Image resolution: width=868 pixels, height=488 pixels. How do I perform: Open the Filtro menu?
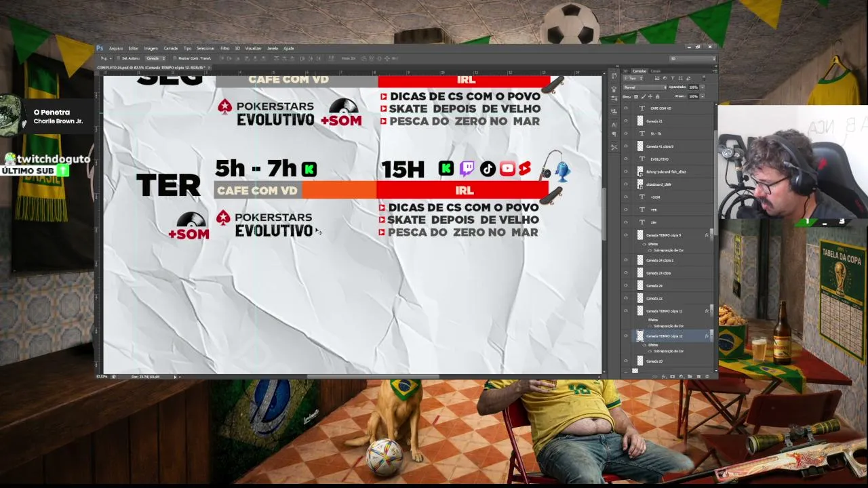224,48
